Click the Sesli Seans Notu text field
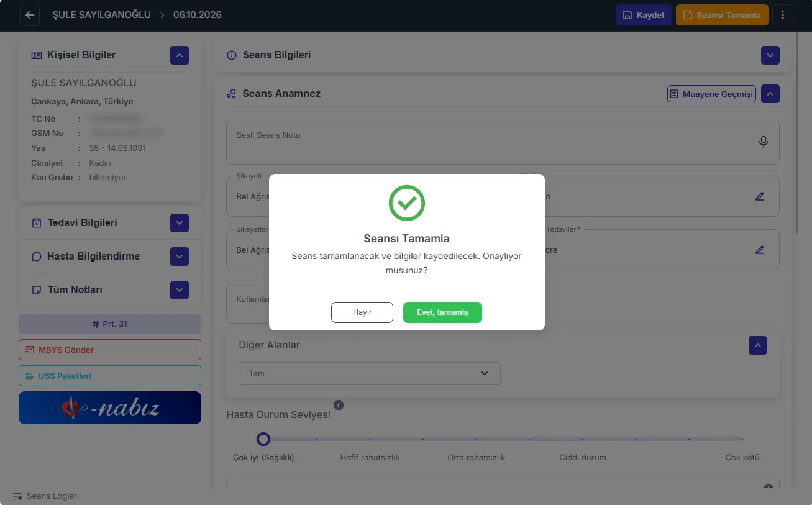Image resolution: width=812 pixels, height=505 pixels. [x=503, y=142]
